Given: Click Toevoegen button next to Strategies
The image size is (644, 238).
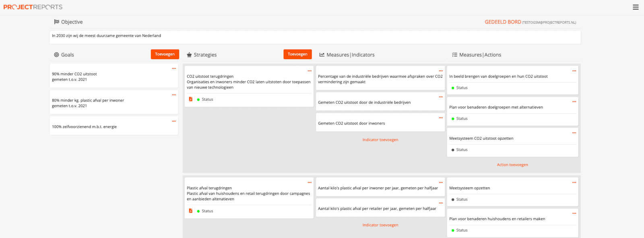Looking at the screenshot, I should click(x=297, y=54).
